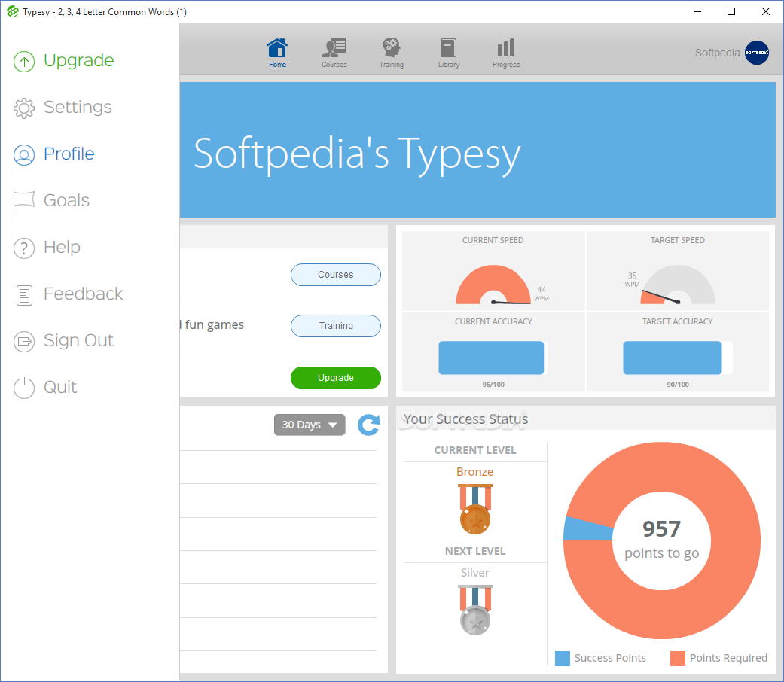Open the Courses toolbar icon

point(334,48)
